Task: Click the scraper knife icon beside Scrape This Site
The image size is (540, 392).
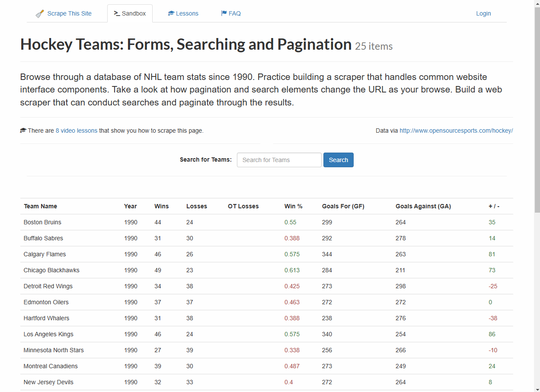Action: click(39, 13)
